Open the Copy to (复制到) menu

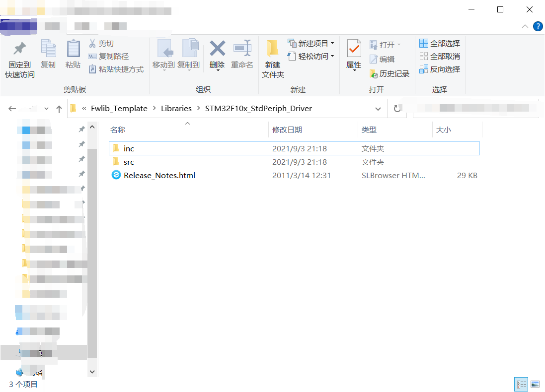(x=189, y=55)
